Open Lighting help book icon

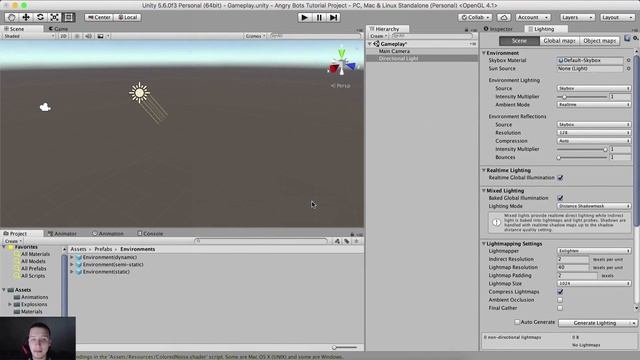tap(627, 38)
